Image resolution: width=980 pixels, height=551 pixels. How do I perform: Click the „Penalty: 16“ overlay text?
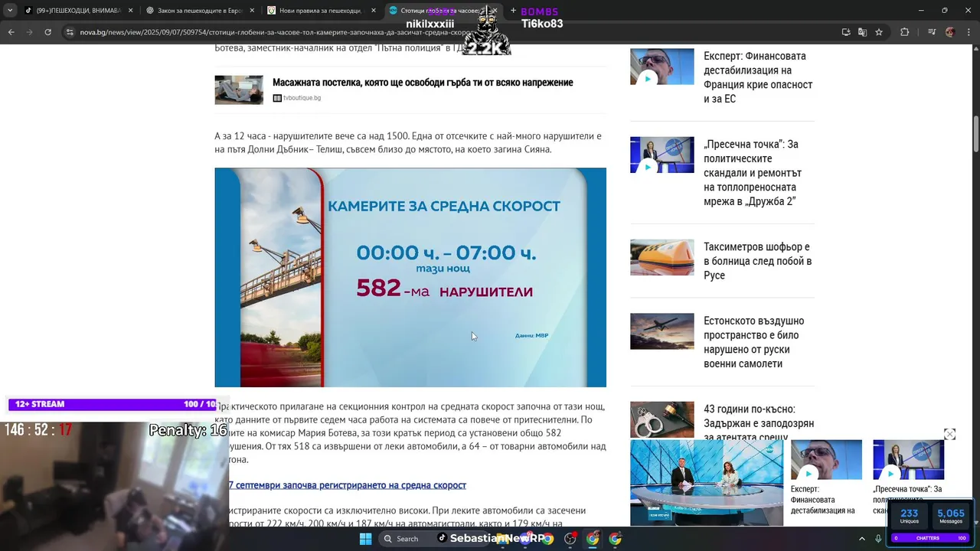click(x=188, y=430)
